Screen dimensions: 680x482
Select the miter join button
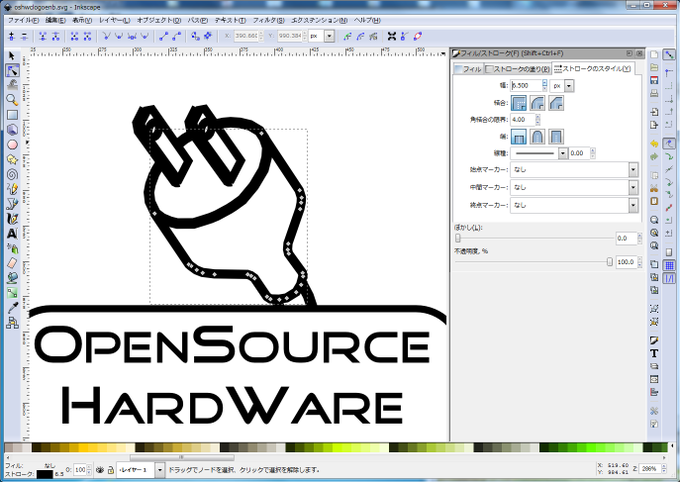(519, 103)
